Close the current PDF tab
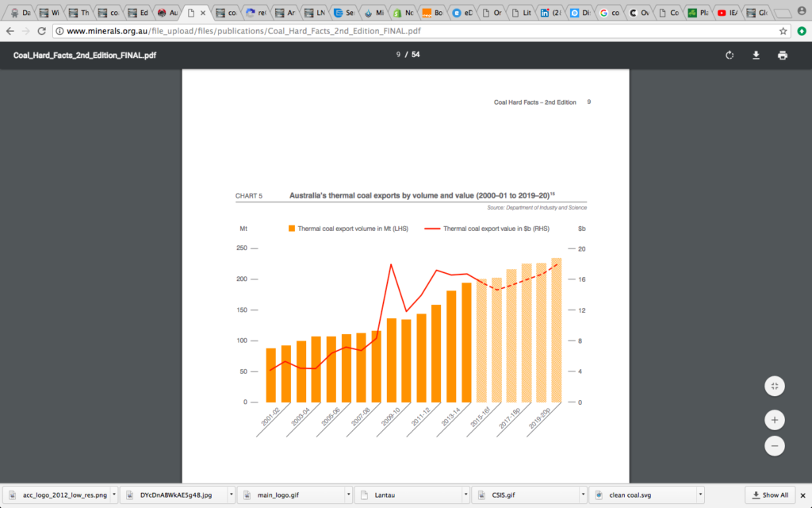Screen dimensions: 812x508 204,13
